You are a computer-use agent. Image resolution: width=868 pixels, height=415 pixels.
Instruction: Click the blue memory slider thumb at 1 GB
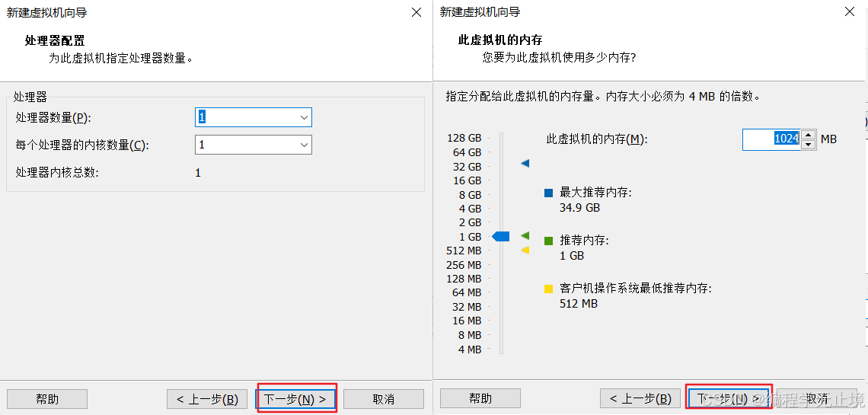point(501,237)
